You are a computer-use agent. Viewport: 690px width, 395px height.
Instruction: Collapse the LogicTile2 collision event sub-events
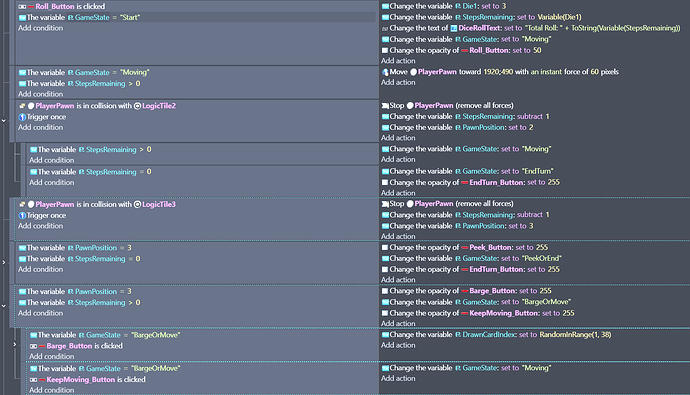coord(4,121)
